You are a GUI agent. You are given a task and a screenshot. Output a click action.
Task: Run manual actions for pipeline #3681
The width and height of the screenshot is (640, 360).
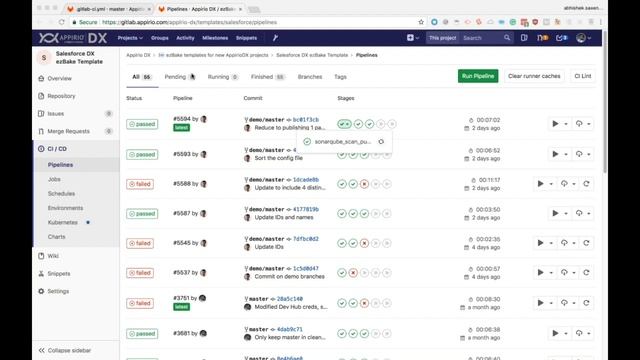pos(555,333)
